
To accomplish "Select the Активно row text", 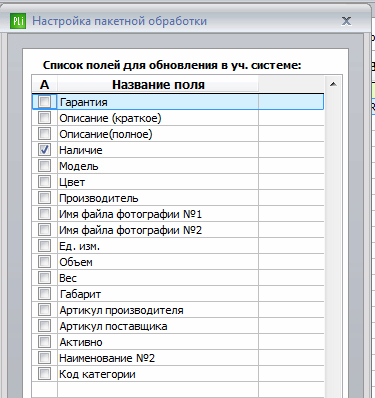I will coord(81,342).
